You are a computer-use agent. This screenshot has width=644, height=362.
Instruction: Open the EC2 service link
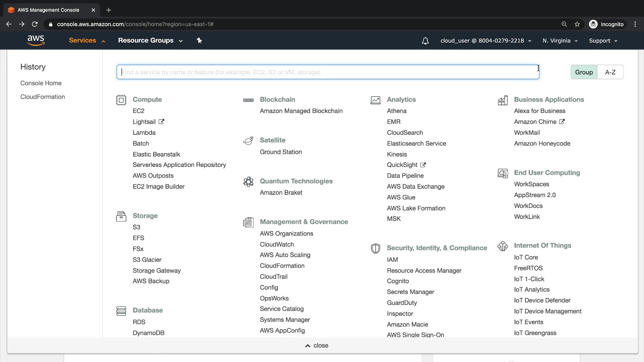[139, 111]
